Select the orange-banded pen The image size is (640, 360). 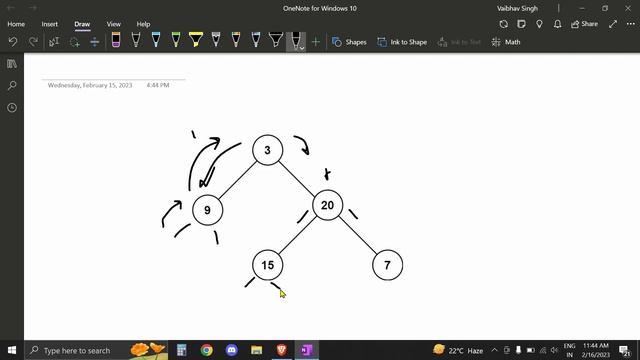click(236, 40)
